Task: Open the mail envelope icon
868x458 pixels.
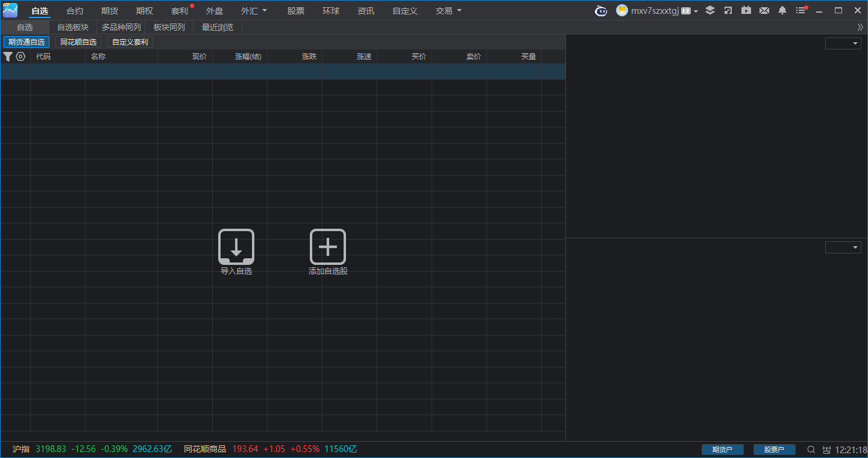Action: (x=764, y=11)
